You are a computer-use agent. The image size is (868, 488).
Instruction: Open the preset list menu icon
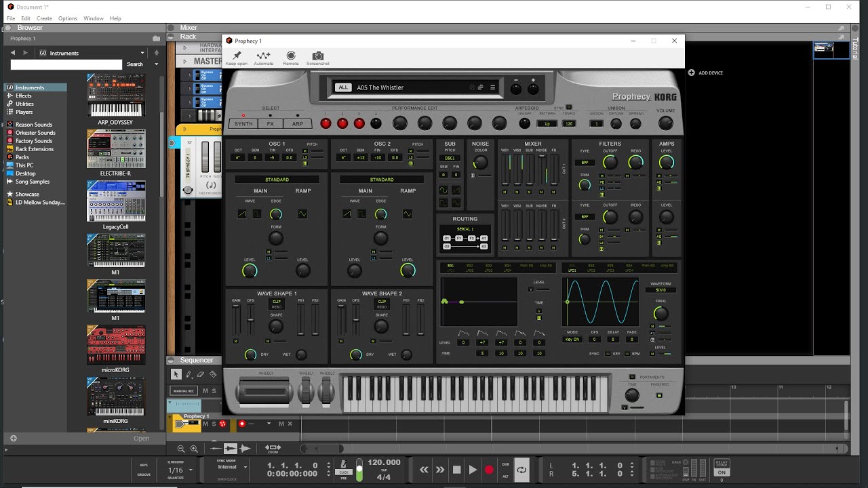(492, 87)
